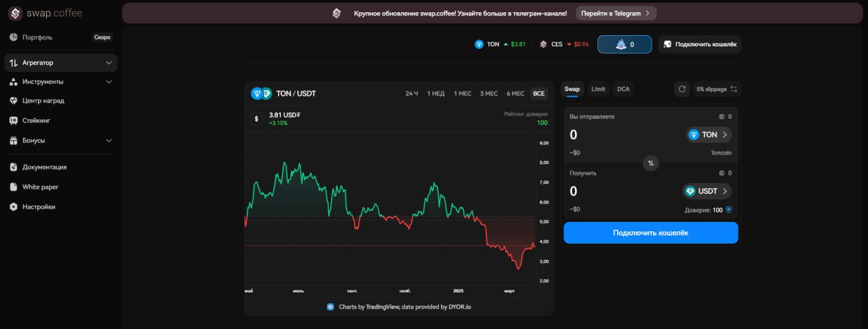Click the blue Подключить кошелёк button
868x329 pixels.
(651, 233)
